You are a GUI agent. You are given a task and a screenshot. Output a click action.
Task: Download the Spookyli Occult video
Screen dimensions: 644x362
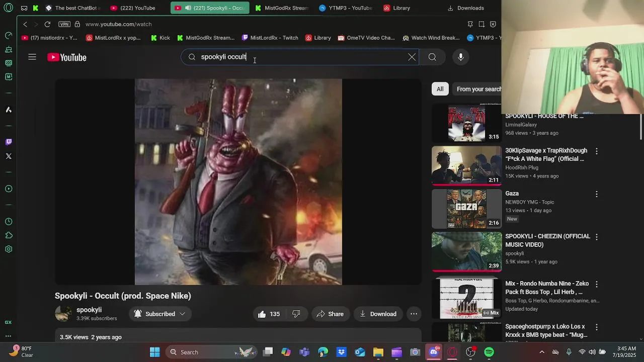coord(378,314)
